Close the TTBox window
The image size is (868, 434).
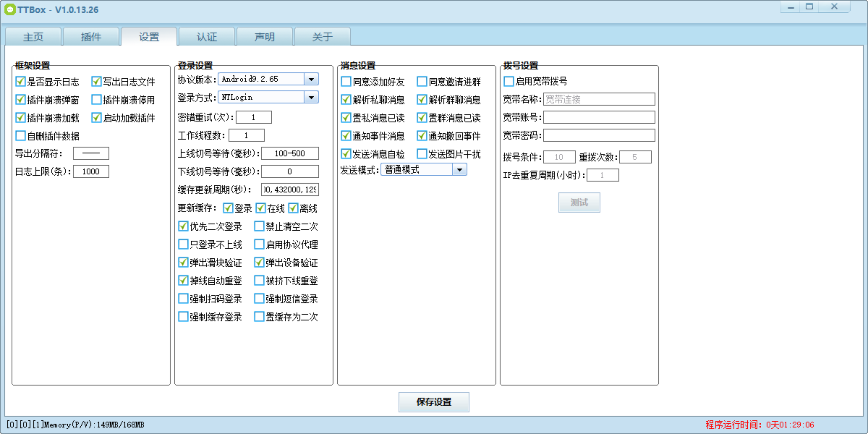834,7
